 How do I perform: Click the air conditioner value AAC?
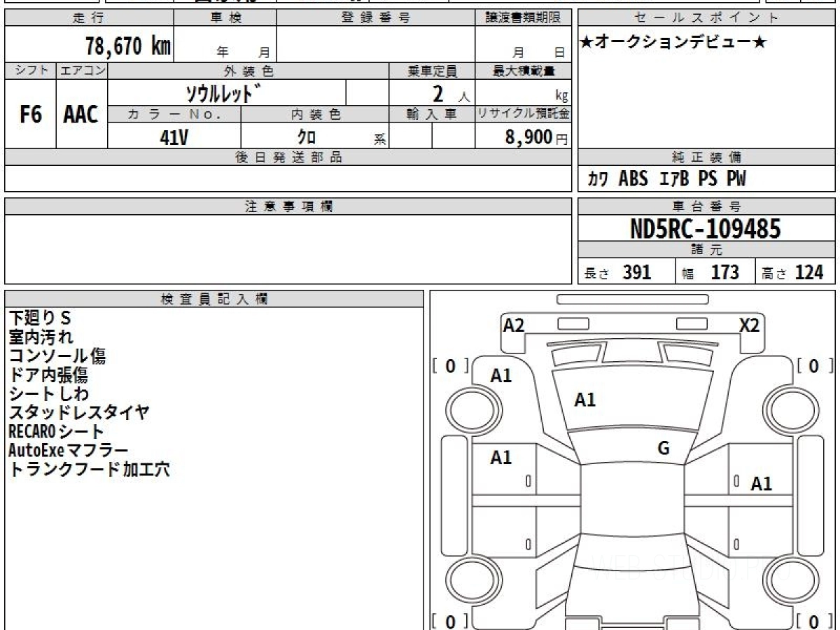click(x=81, y=114)
